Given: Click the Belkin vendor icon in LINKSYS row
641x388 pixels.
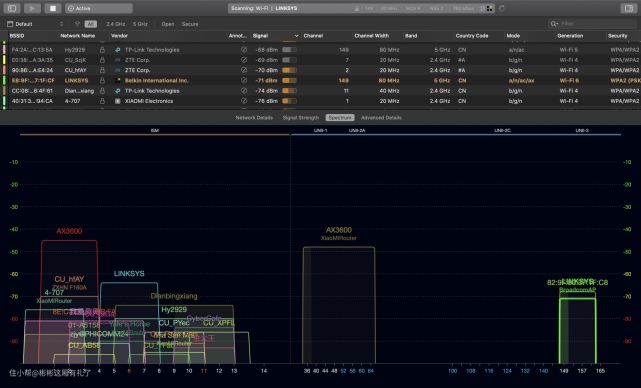Looking at the screenshot, I should (117, 81).
